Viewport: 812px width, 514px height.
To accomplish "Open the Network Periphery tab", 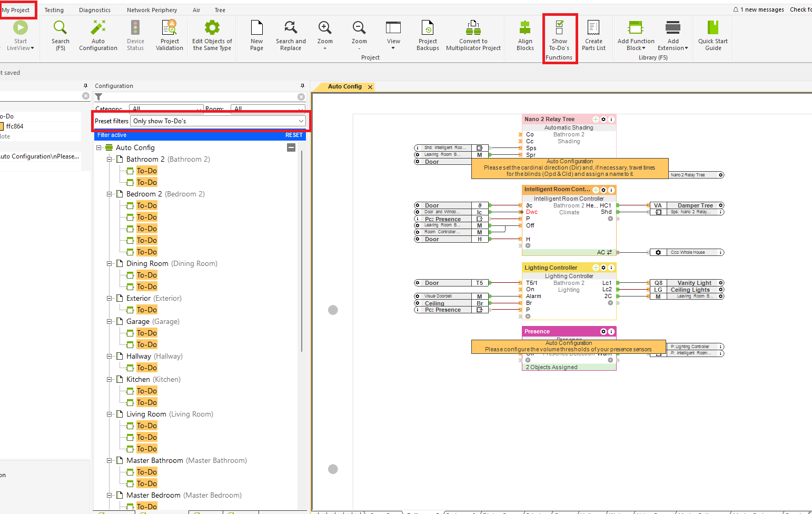I will [x=152, y=10].
